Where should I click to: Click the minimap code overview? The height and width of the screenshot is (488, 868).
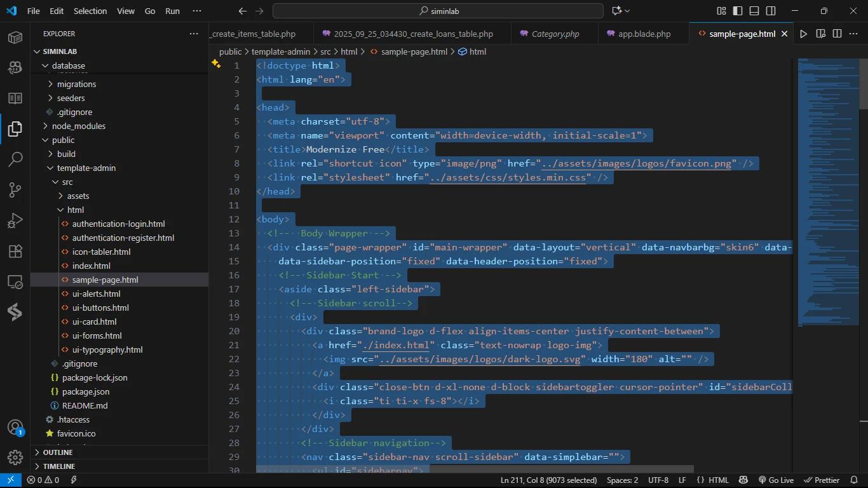pyautogui.click(x=825, y=191)
